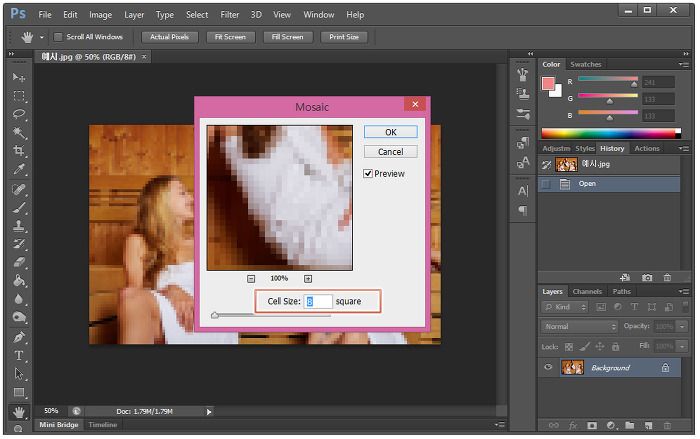Viewport: 700px width, 439px height.
Task: Create new document from current state
Action: [x=625, y=277]
